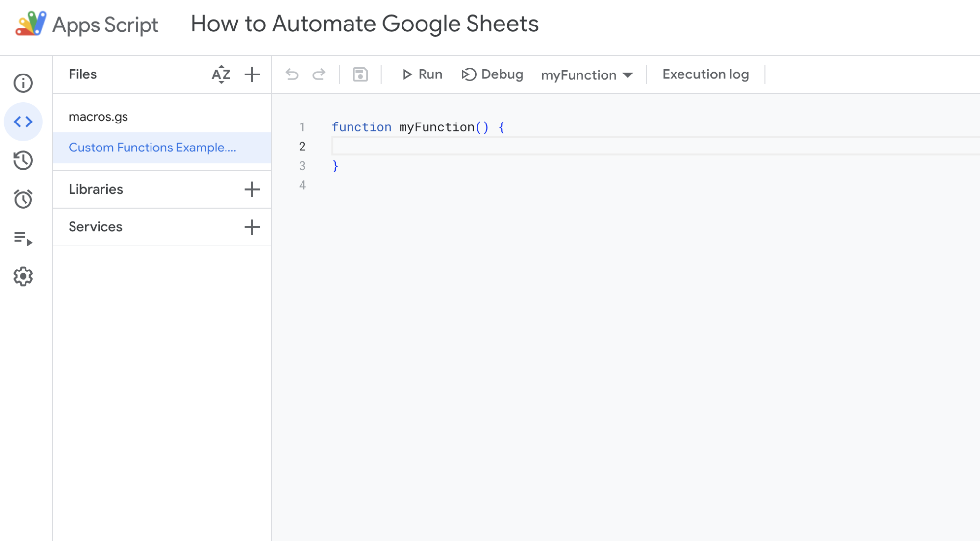
Task: Sort files alphabetically with AZ icon
Action: click(x=221, y=74)
